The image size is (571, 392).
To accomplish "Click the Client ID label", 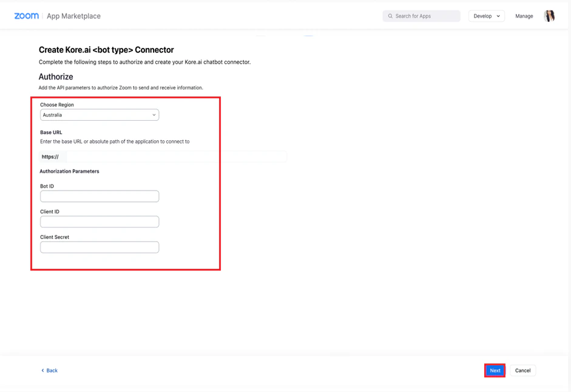I will coord(50,212).
